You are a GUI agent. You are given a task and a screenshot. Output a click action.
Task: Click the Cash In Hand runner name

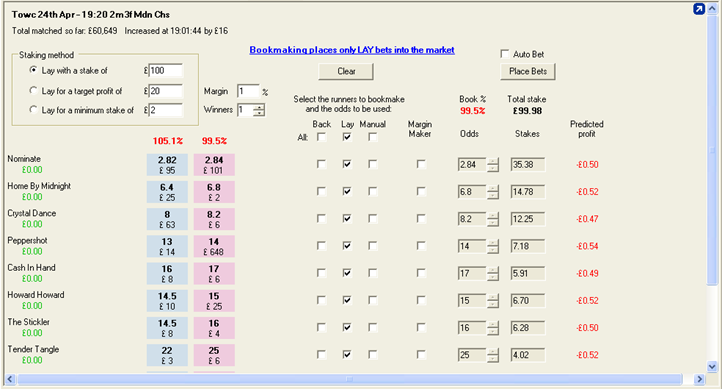(x=31, y=267)
